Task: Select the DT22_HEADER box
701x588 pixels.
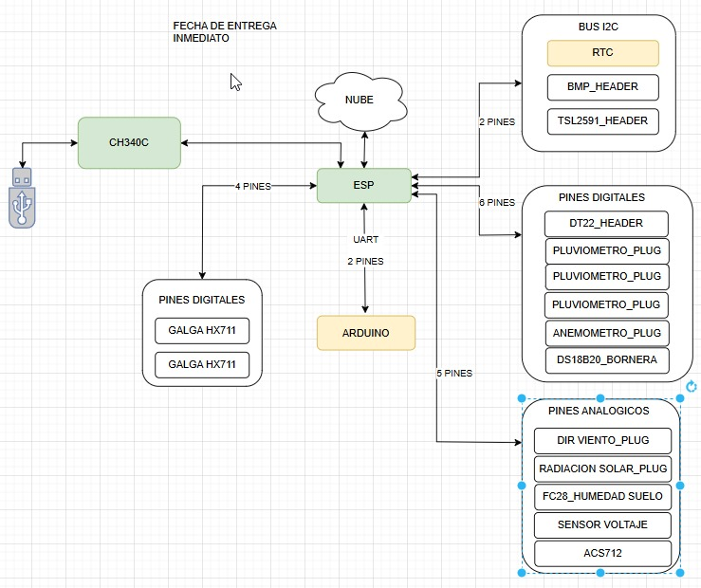Action: click(x=606, y=223)
